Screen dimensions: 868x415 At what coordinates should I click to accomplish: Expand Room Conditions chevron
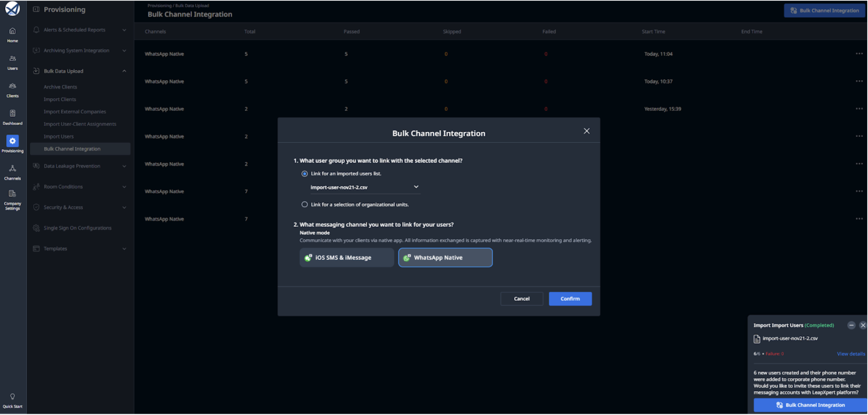pyautogui.click(x=124, y=187)
